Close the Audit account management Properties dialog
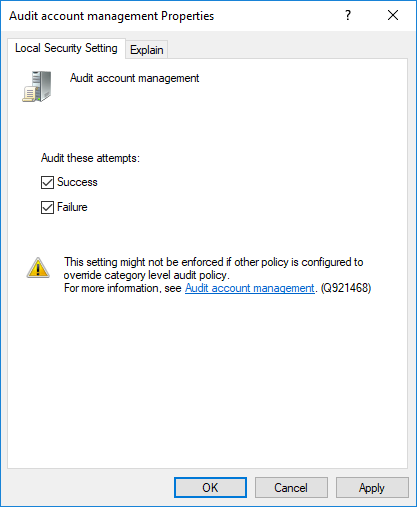This screenshot has height=507, width=417. click(393, 15)
